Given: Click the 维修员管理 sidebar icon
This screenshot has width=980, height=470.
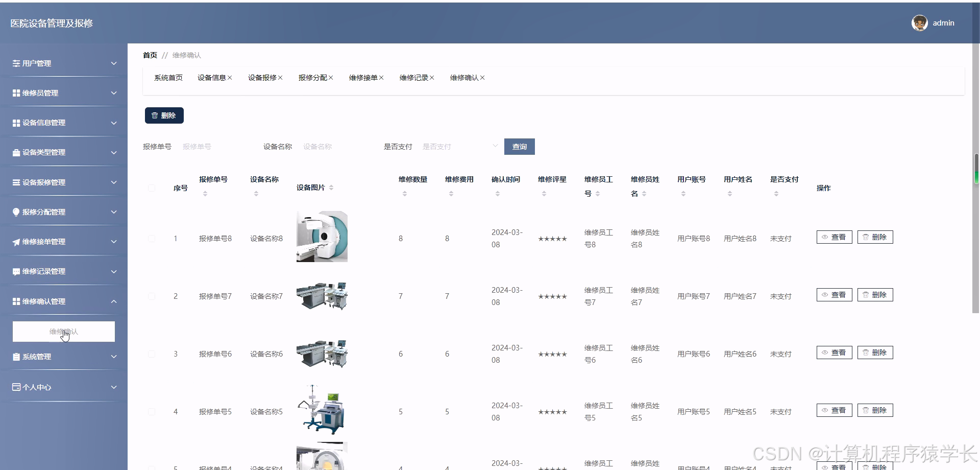Looking at the screenshot, I should click(16, 92).
